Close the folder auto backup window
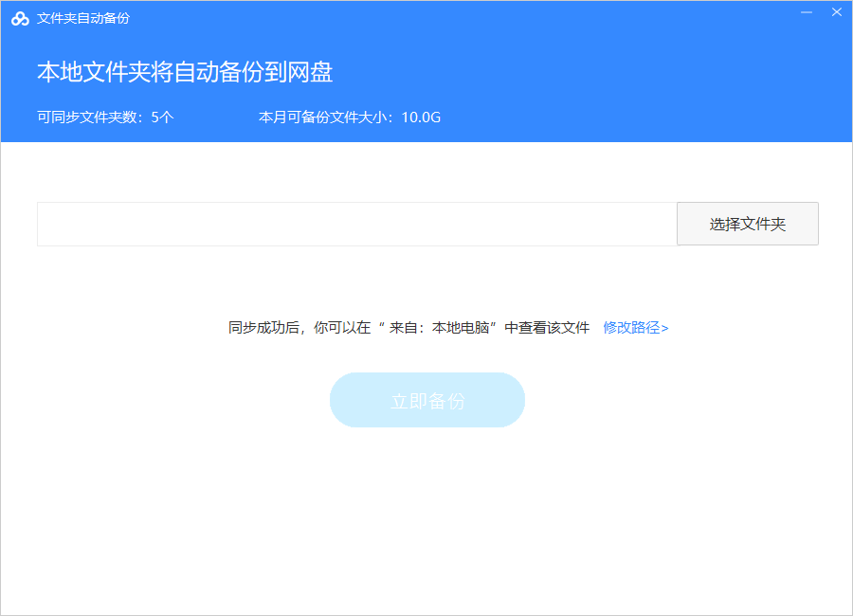853x616 pixels. tap(837, 12)
